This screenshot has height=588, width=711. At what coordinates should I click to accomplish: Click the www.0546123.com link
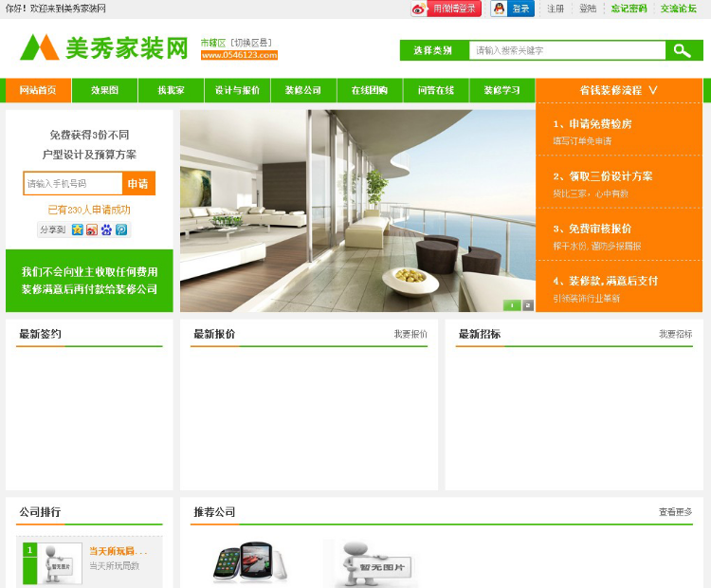[239, 55]
